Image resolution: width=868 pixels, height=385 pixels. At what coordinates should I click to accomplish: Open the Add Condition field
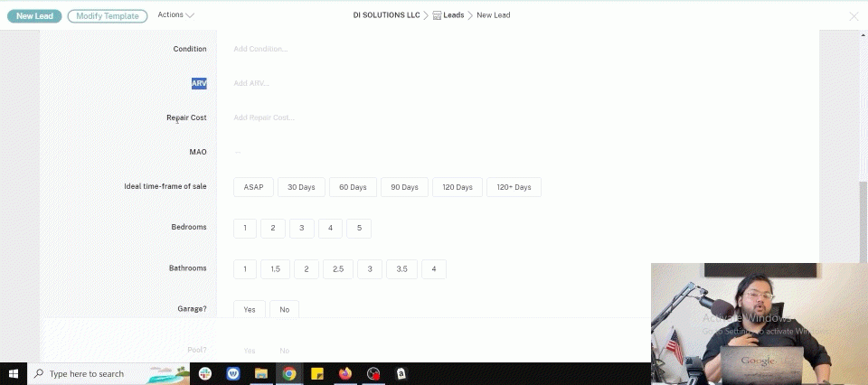260,49
